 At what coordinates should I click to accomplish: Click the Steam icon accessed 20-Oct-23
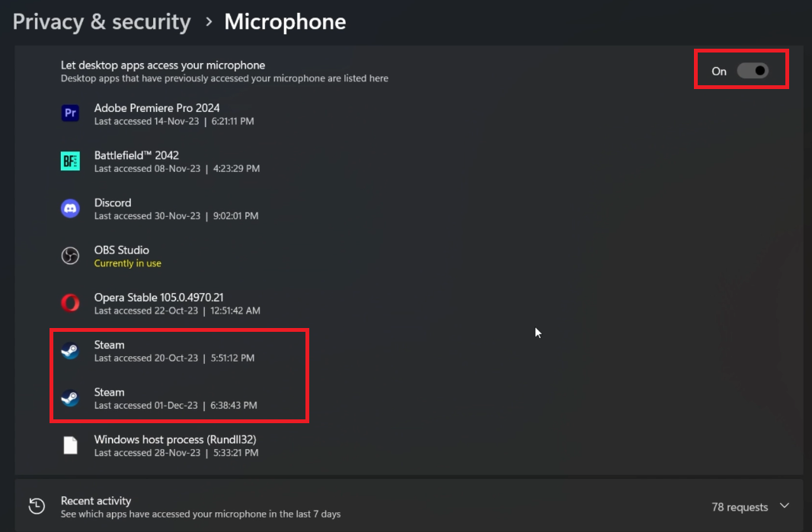(x=70, y=351)
